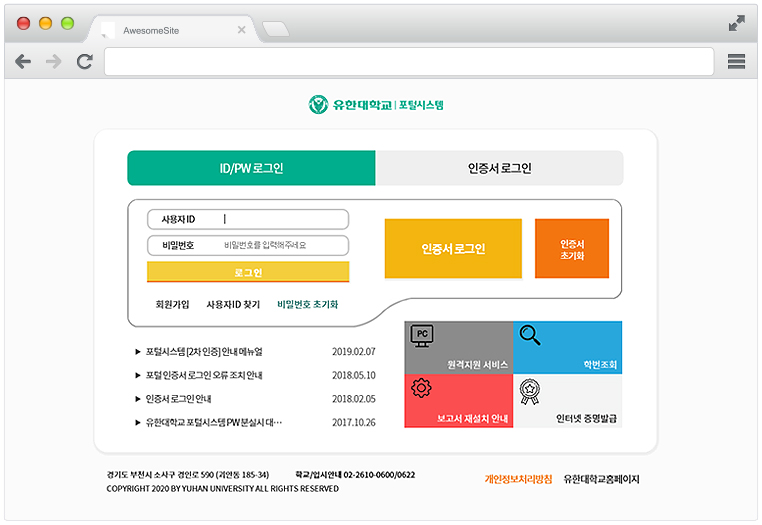Open the 원격지원 서비스 tile label
762x525 pixels.
coord(478,365)
